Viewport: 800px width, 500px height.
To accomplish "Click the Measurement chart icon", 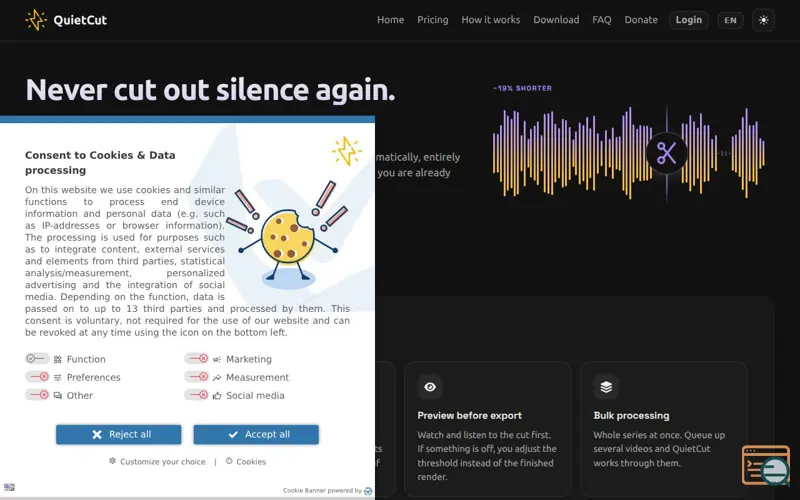I will pyautogui.click(x=217, y=378).
